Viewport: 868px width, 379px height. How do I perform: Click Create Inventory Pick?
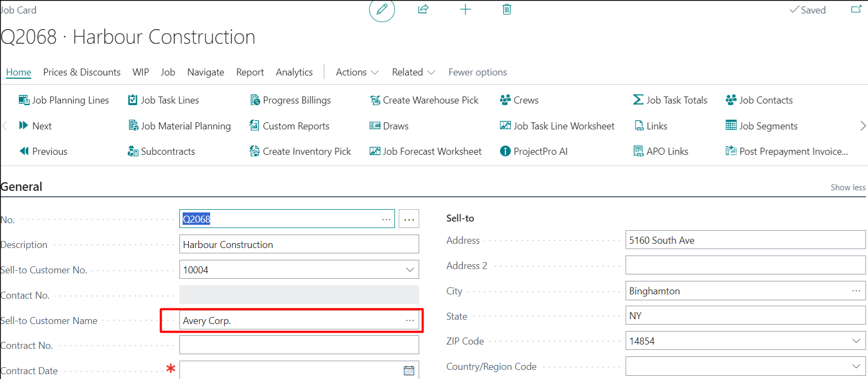tap(300, 151)
